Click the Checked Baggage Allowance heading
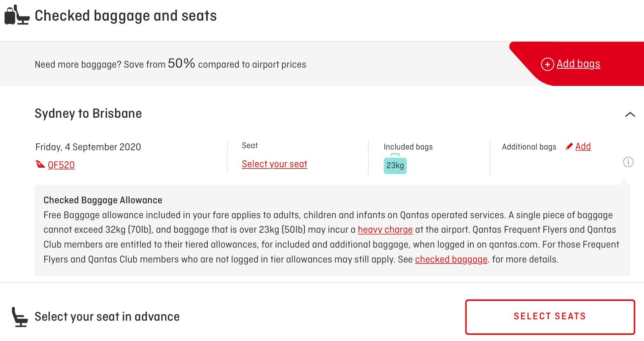 tap(103, 200)
